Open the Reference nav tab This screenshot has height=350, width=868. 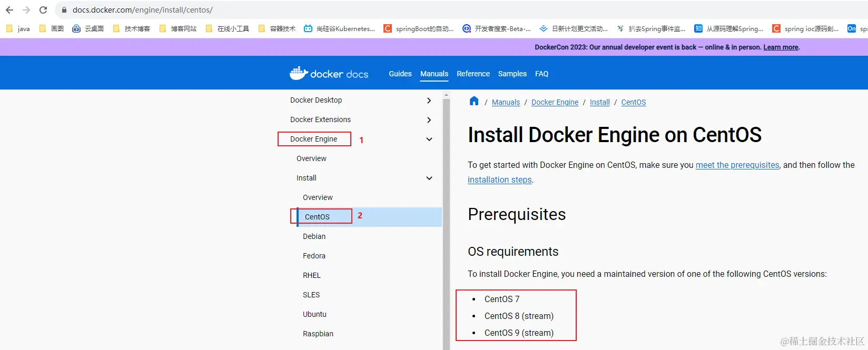(473, 74)
